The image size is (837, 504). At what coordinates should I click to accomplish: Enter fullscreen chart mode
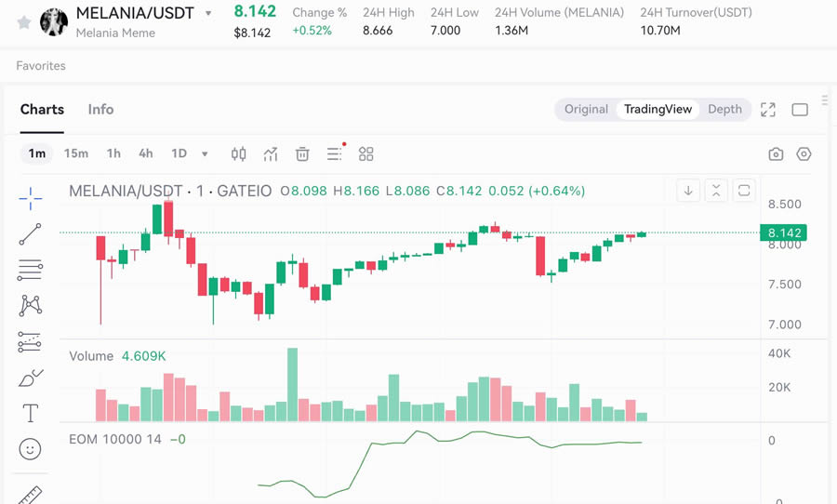pos(768,110)
